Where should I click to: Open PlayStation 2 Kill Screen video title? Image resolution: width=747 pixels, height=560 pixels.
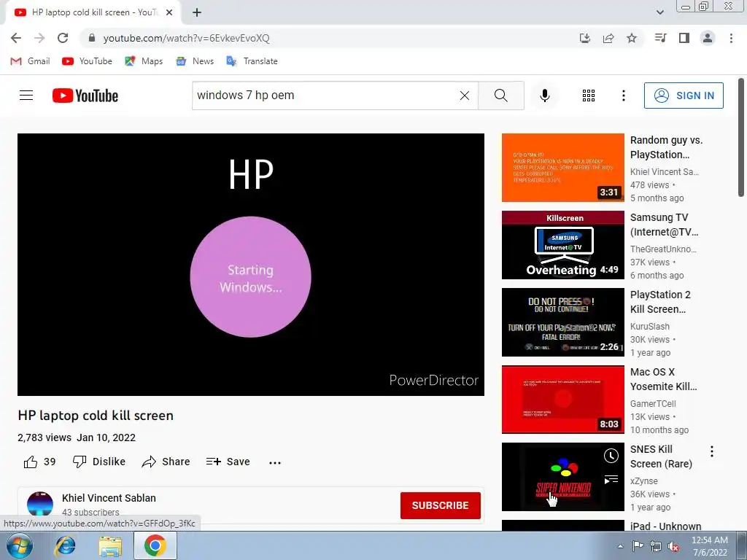pyautogui.click(x=660, y=302)
